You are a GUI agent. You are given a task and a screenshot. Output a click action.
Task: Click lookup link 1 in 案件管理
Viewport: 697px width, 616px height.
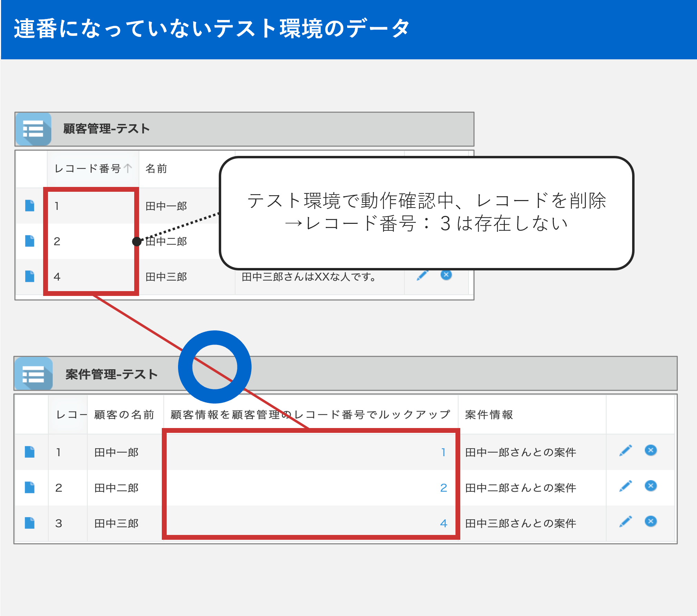pyautogui.click(x=443, y=452)
